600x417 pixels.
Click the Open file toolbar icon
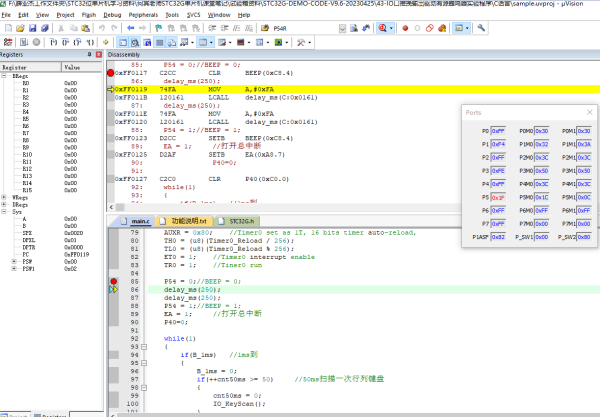20,29
